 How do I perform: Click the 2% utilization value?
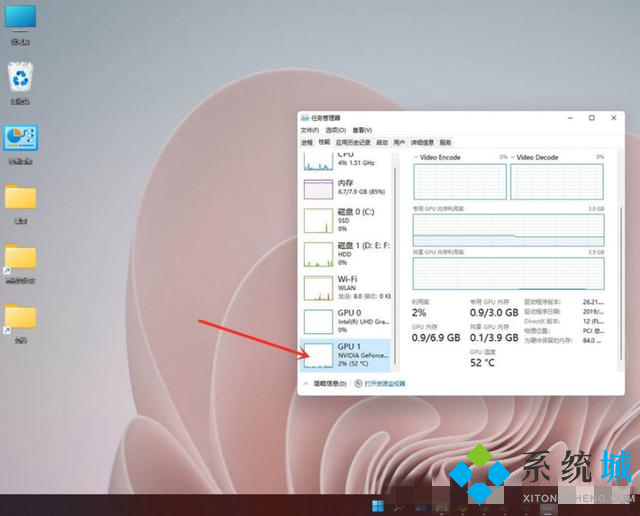click(x=419, y=313)
